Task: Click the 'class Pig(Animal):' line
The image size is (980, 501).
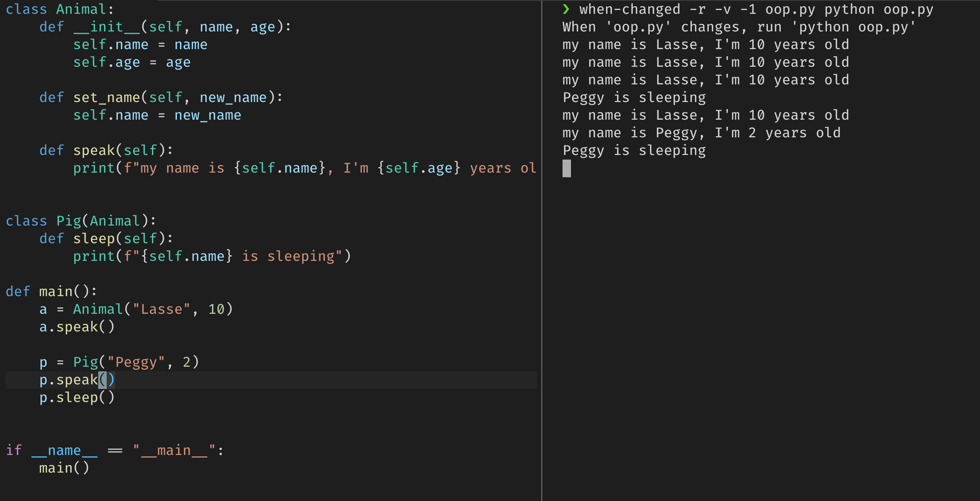Action: (x=81, y=221)
